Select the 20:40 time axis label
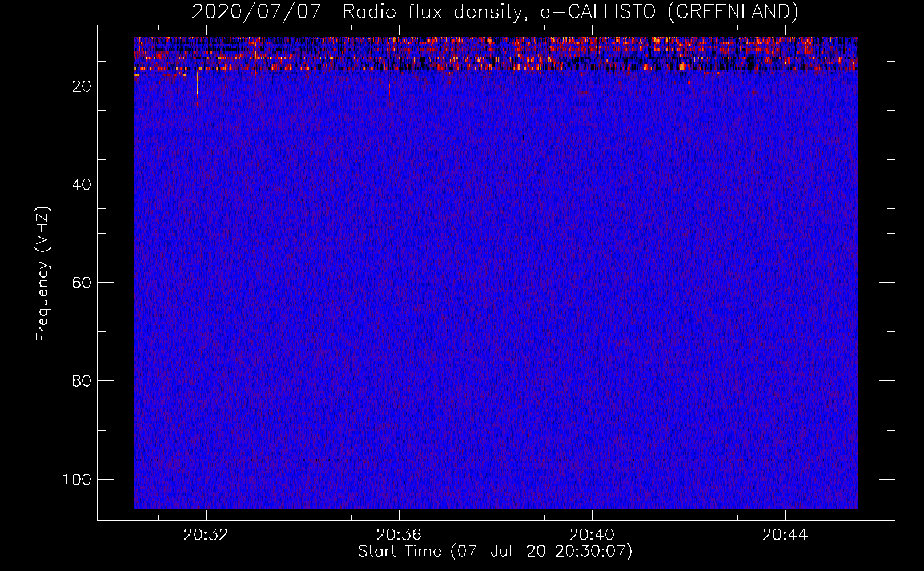This screenshot has width=924, height=571. (592, 534)
